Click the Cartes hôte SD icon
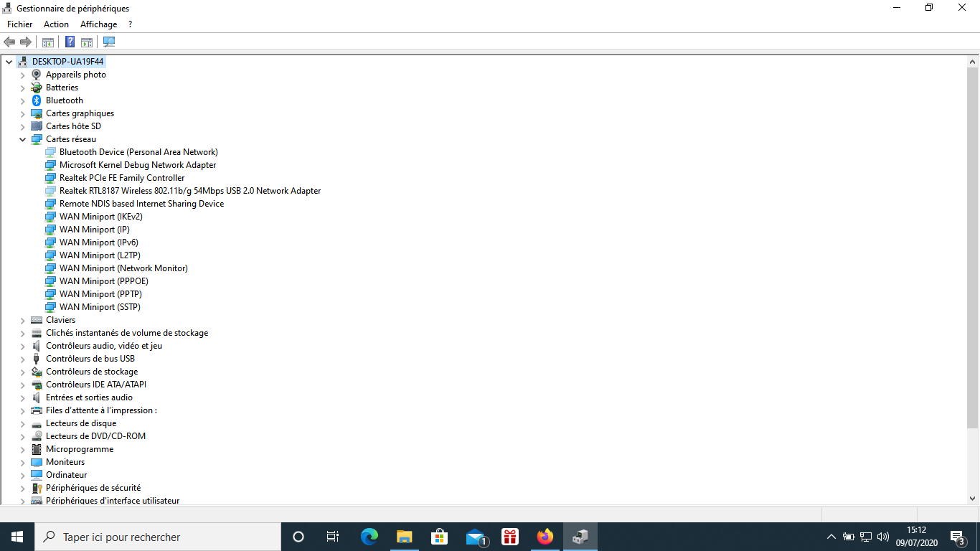Screen dimensions: 980x551 tap(37, 126)
